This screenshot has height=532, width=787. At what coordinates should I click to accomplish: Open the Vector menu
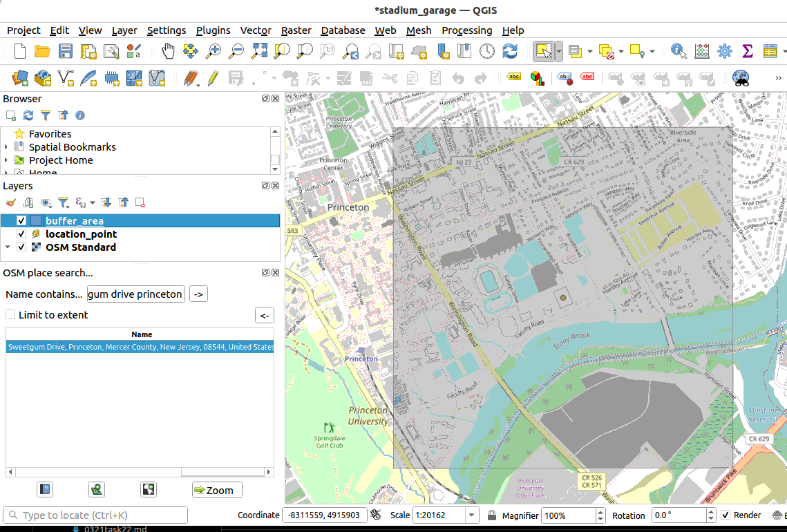click(255, 30)
